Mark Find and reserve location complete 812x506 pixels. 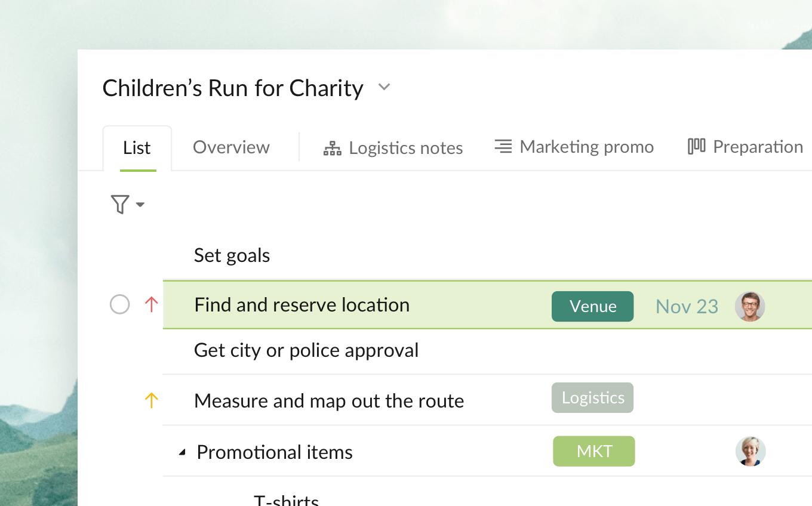[120, 305]
